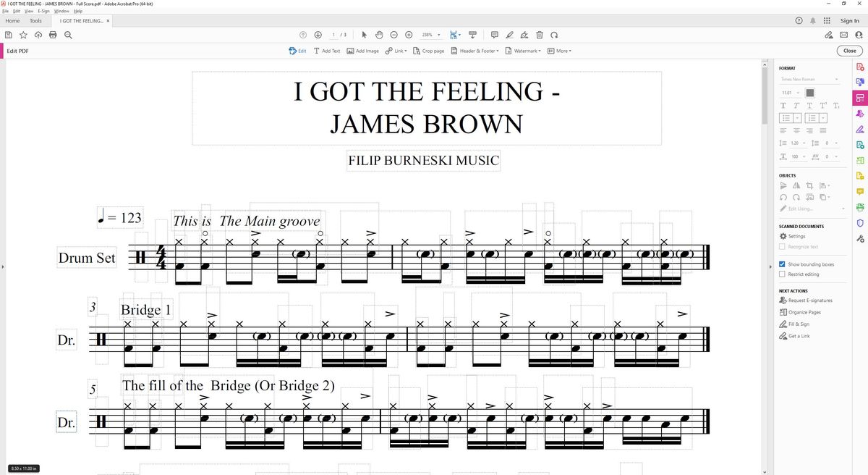868x475 pixels.
Task: Choose the Selection arrow tool
Action: pos(364,35)
